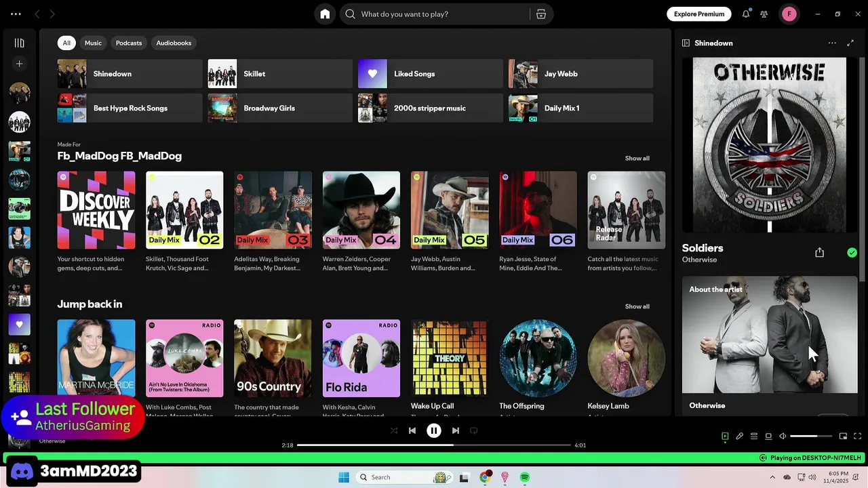Select the Audiobooks filter chip
The image size is (868, 488).
tap(174, 43)
